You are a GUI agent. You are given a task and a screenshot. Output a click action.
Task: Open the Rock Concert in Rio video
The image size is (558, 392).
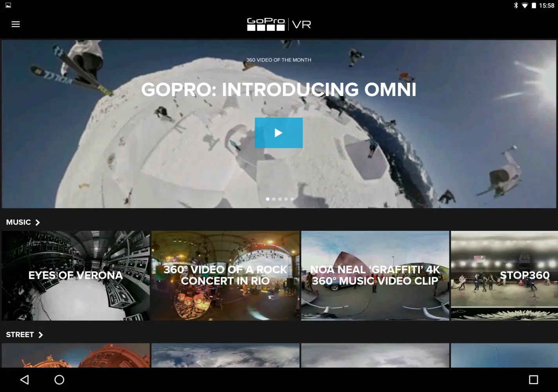click(226, 276)
